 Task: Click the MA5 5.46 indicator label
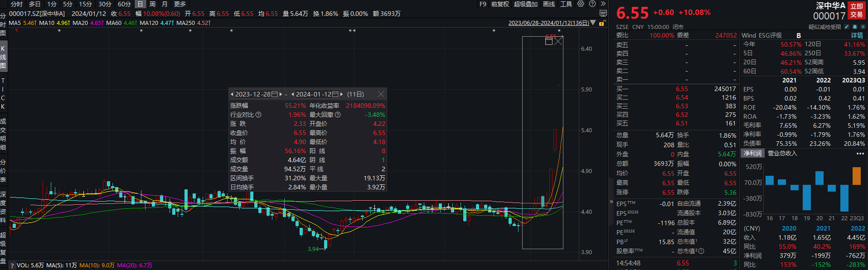23,23
